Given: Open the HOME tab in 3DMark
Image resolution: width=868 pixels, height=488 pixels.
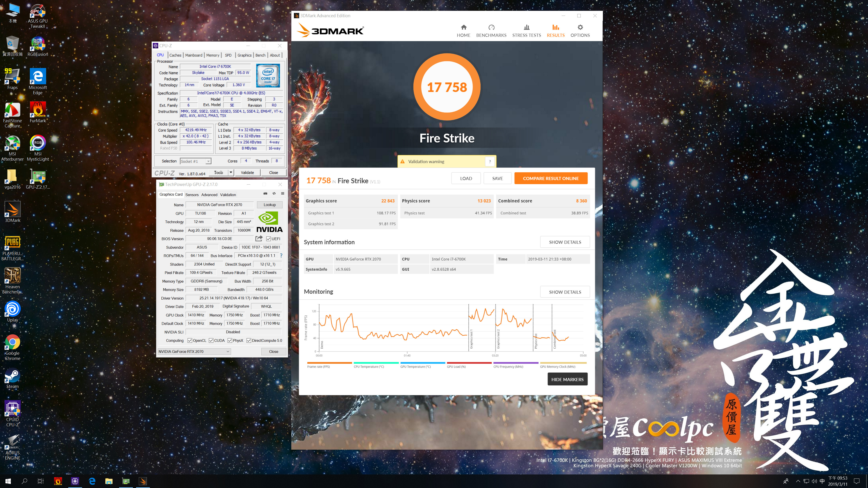Looking at the screenshot, I should click(x=463, y=31).
